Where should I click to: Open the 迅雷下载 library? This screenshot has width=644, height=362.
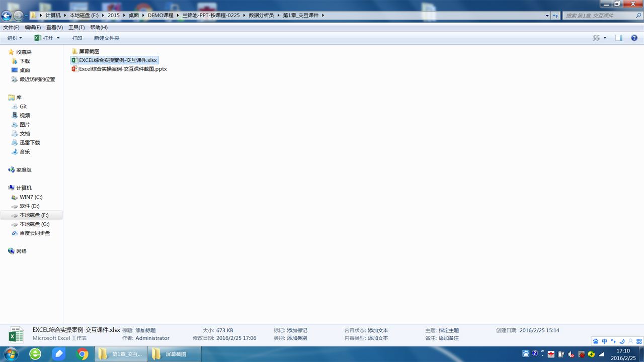[x=30, y=143]
